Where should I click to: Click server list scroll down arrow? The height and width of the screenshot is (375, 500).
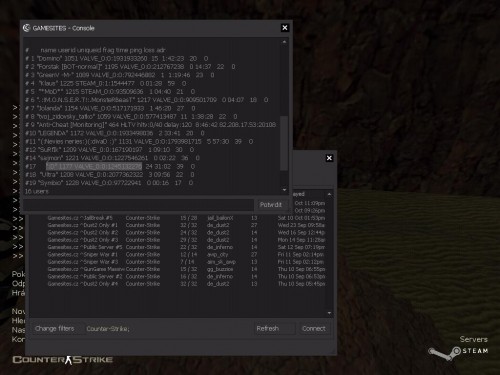329,313
